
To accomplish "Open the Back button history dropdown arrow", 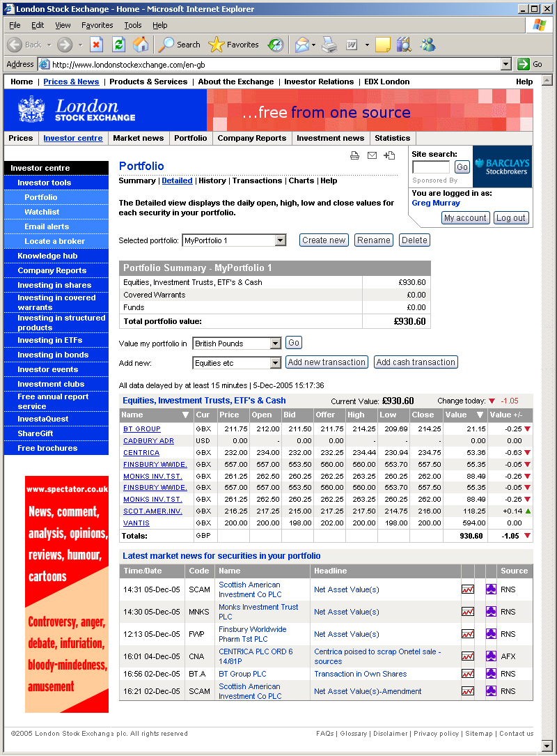I will coord(49,45).
